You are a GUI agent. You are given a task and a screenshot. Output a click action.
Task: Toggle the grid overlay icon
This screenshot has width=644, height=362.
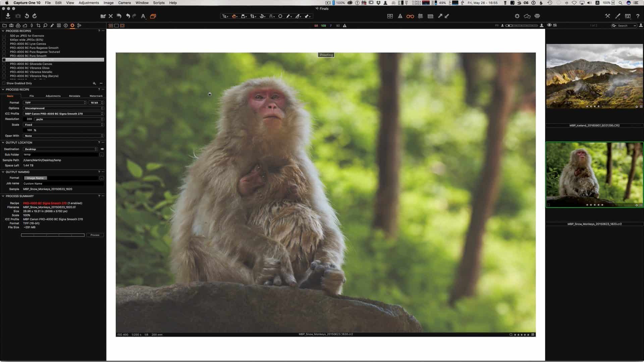pyautogui.click(x=420, y=16)
